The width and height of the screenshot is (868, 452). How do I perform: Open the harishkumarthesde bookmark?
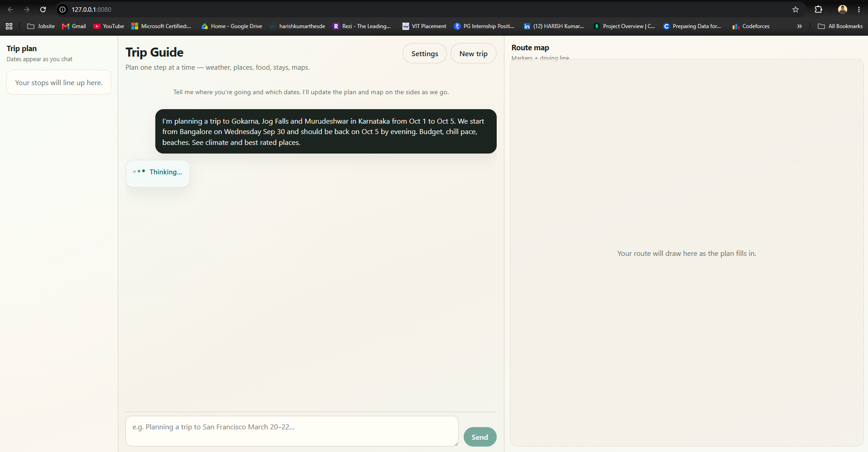tap(297, 26)
